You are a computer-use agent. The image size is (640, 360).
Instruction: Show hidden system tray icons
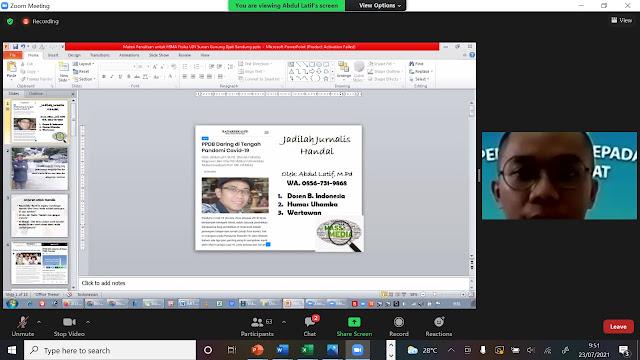tap(451, 350)
